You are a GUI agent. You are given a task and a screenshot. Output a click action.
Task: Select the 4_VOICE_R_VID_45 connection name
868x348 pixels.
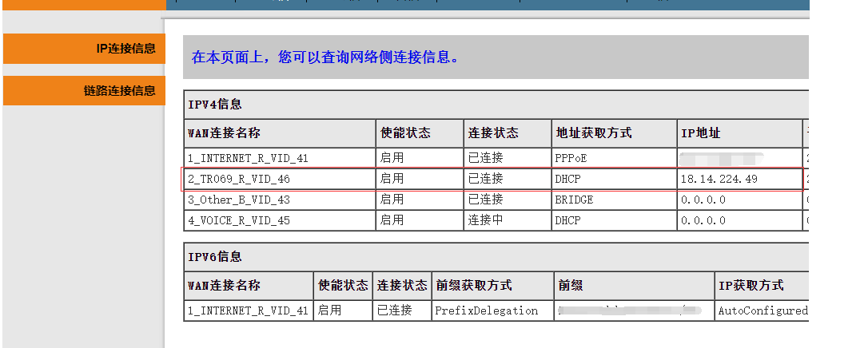(x=239, y=220)
